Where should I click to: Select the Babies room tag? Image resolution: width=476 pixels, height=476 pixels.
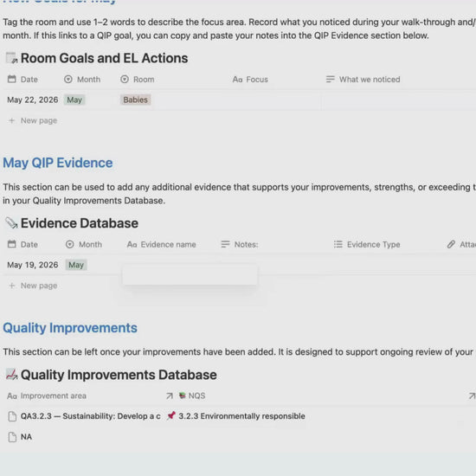point(135,100)
